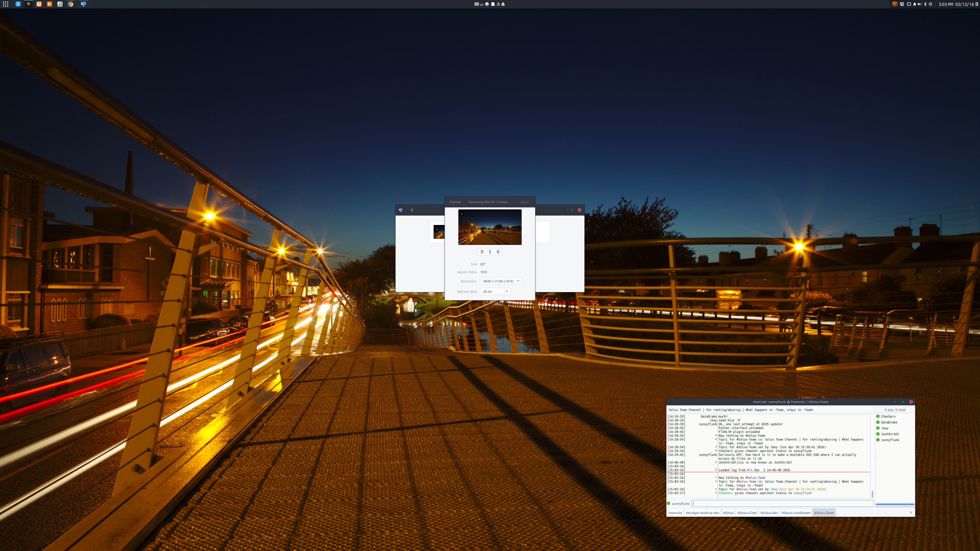Rotate display clockwise
The height and width of the screenshot is (551, 980).
pos(498,252)
